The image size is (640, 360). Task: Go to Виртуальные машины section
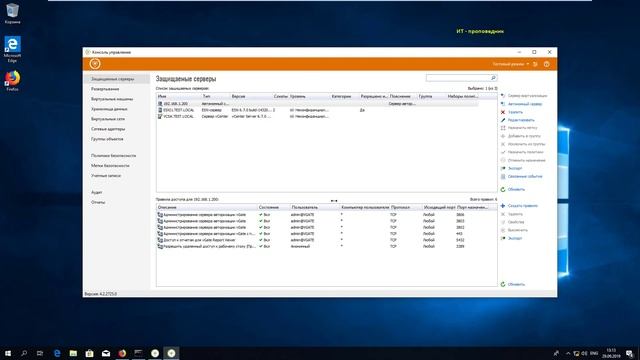(x=112, y=99)
